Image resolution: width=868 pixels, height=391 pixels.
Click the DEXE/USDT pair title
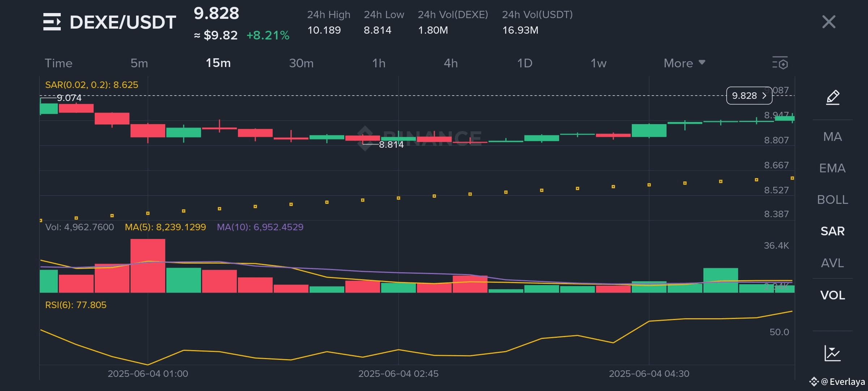coord(123,22)
